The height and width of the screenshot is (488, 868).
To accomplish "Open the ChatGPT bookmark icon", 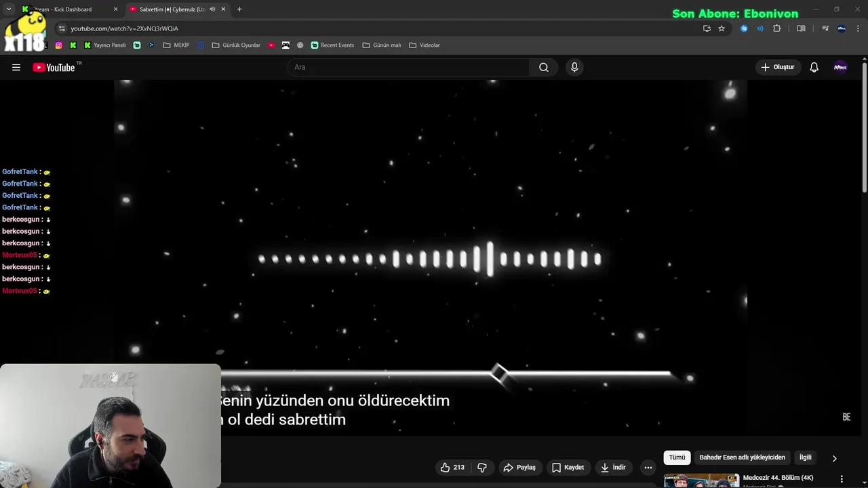I will coord(300,45).
